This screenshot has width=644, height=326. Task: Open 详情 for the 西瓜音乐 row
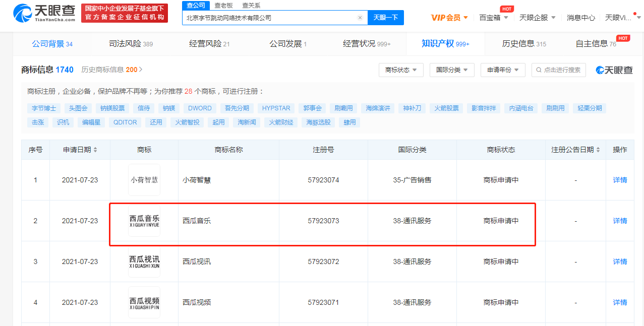(620, 221)
